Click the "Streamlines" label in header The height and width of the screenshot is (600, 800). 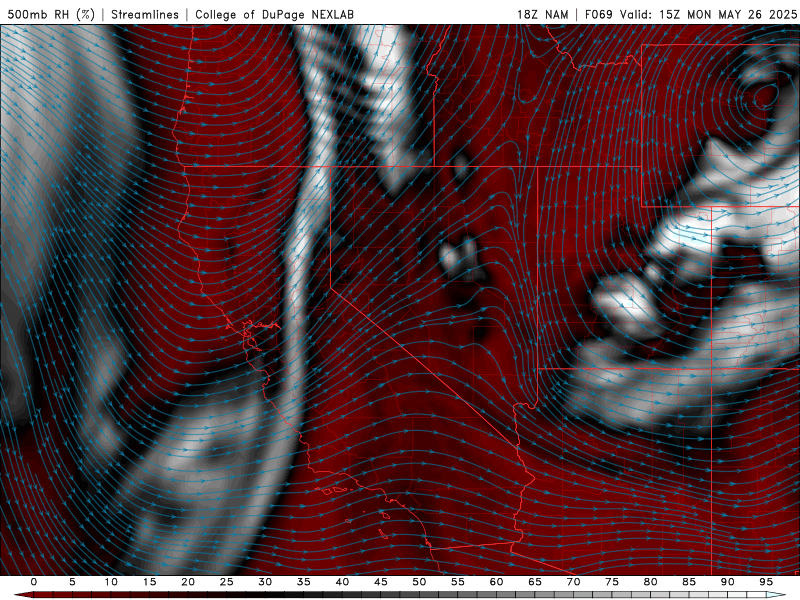tap(145, 15)
